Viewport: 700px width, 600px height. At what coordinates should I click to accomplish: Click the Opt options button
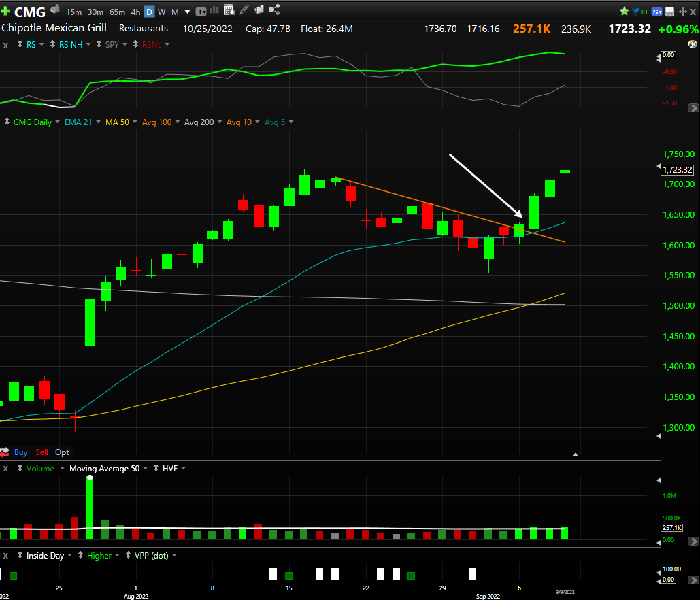62,452
